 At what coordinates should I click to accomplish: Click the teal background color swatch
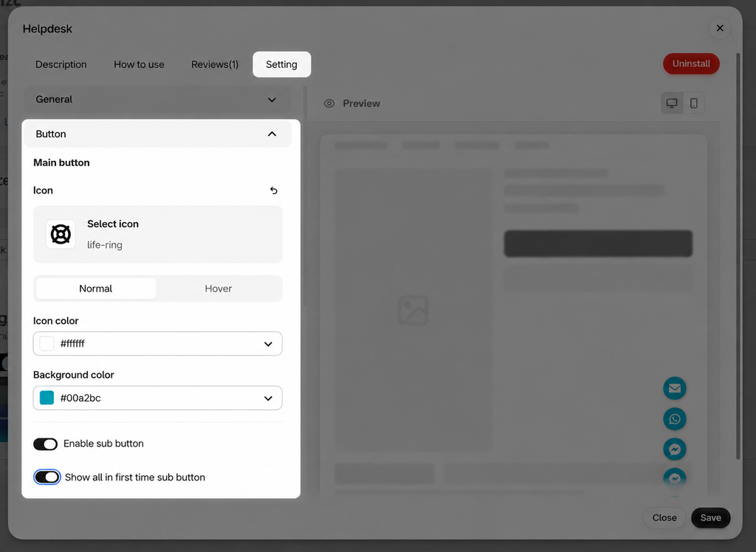click(47, 399)
